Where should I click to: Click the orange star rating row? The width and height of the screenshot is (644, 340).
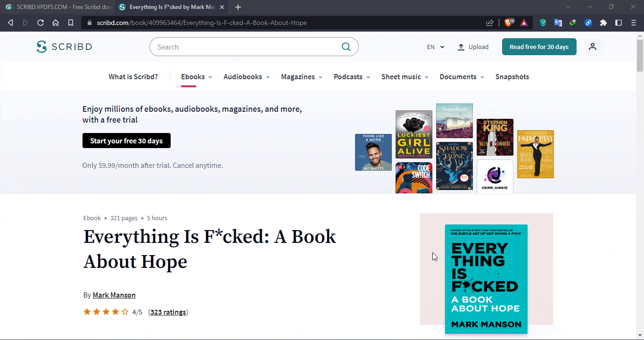[x=106, y=312]
